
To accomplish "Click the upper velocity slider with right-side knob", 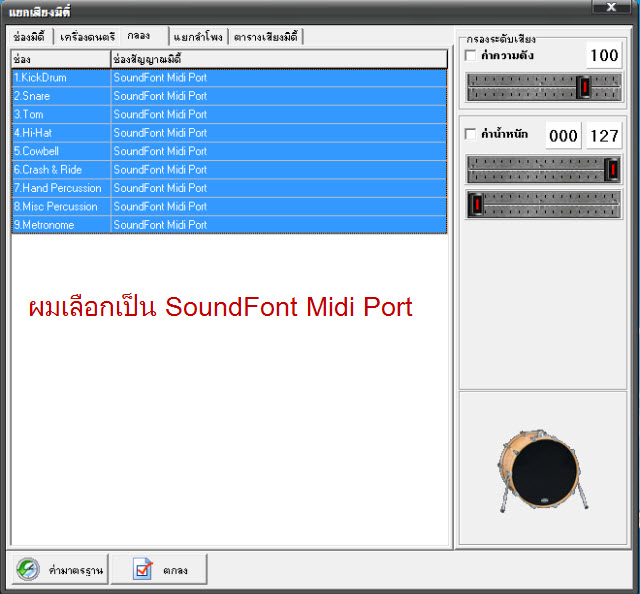I will coord(544,169).
